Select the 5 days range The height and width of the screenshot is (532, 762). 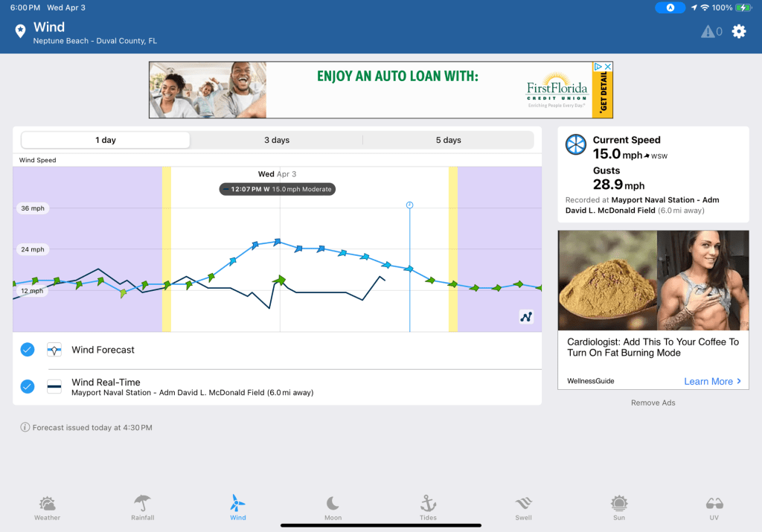pyautogui.click(x=448, y=140)
